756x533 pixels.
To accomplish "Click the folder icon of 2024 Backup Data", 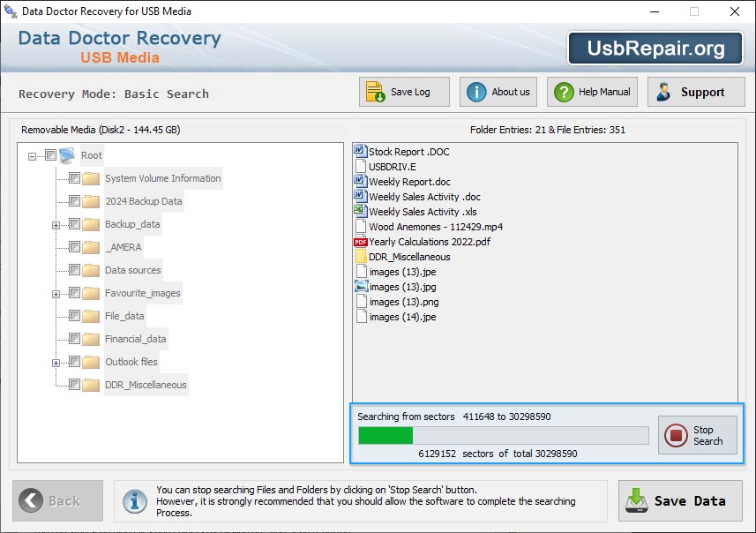I will pos(91,201).
